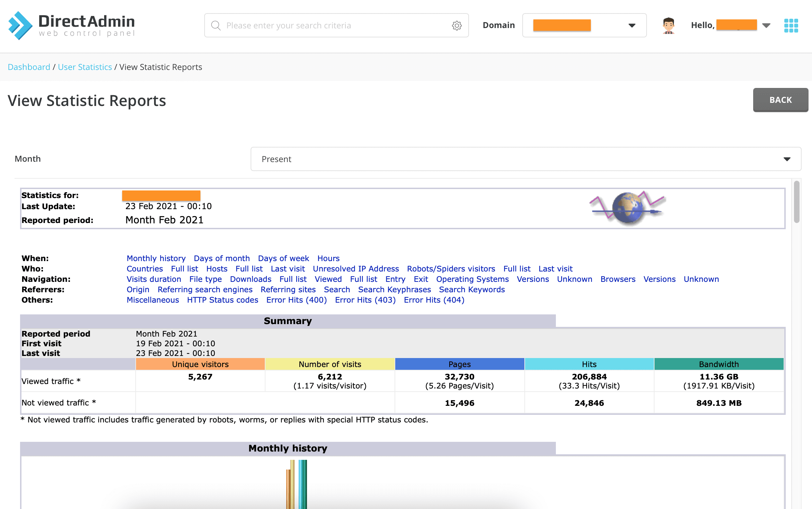Open the account dropdown next to Hello
Image resolution: width=812 pixels, height=509 pixels.
tap(767, 25)
